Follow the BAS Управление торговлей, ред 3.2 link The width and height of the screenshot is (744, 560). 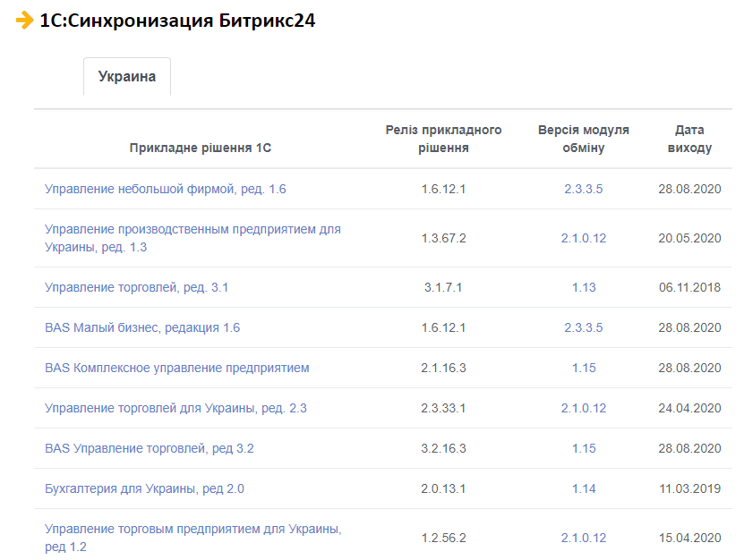149,448
